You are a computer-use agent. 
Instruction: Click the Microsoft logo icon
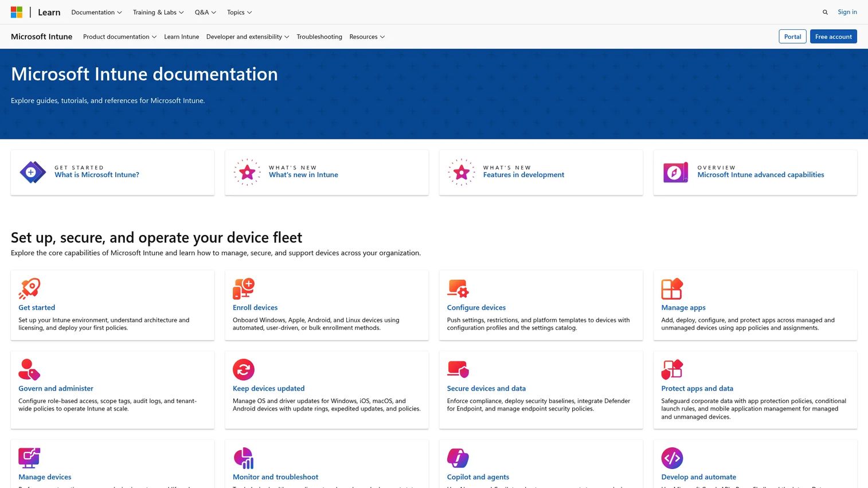(17, 12)
